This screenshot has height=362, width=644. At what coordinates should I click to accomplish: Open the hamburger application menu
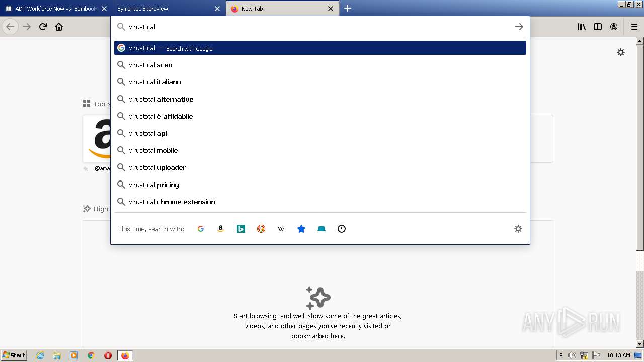[634, 27]
